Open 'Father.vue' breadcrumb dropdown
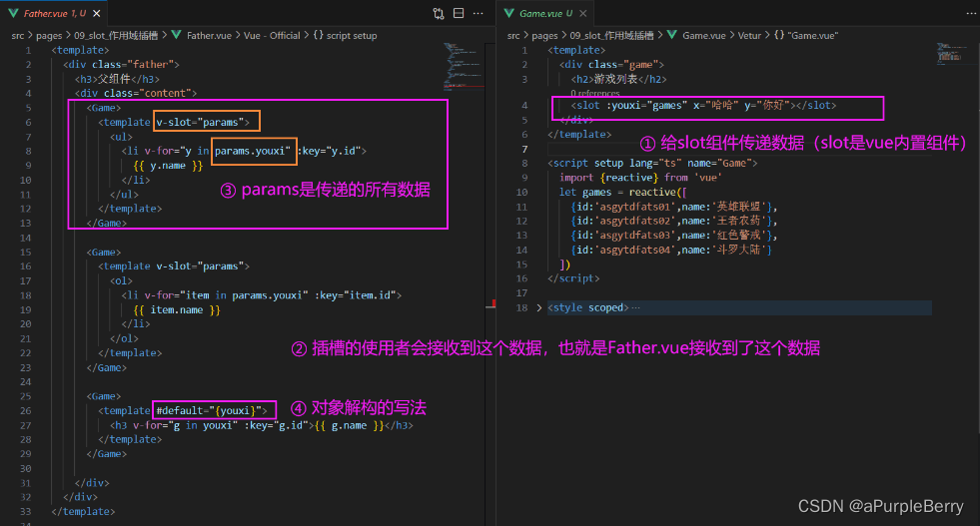 (209, 36)
